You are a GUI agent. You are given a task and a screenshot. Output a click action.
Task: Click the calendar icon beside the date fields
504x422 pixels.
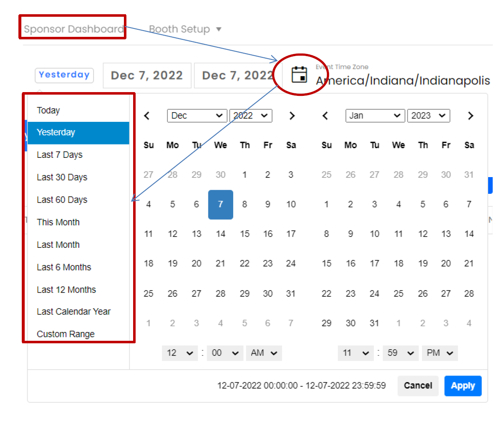(299, 75)
